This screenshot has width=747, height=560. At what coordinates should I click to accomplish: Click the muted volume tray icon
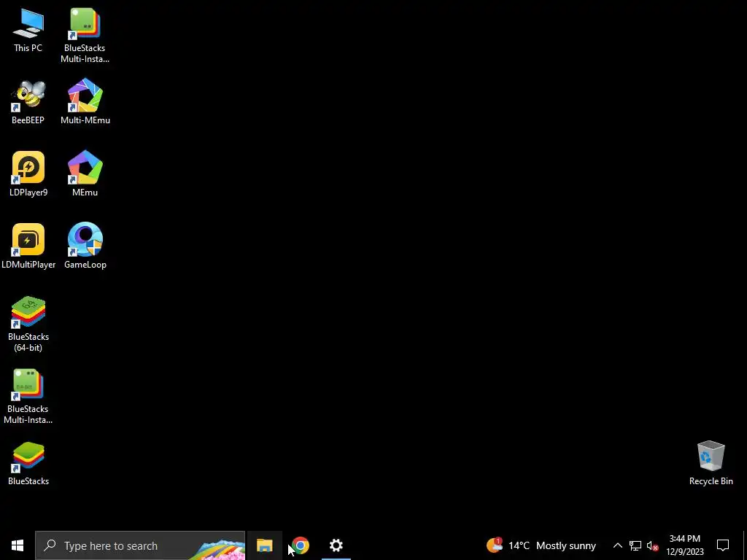(x=652, y=545)
